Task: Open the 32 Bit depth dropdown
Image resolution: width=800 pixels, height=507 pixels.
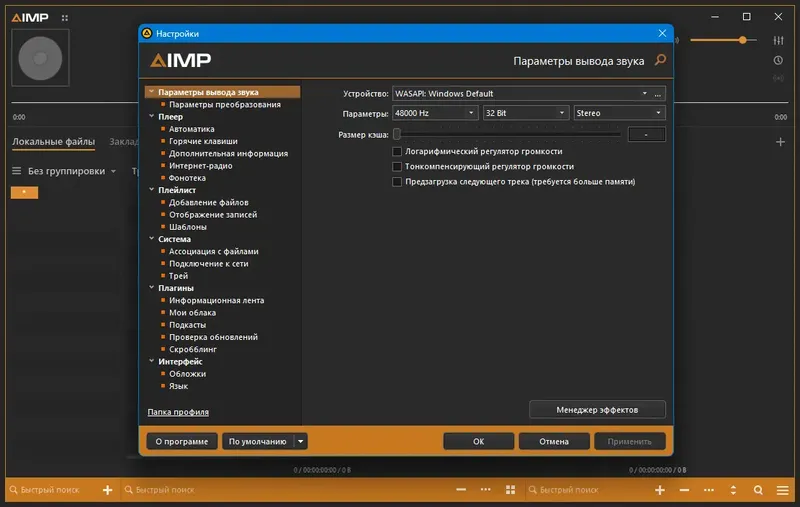Action: (526, 113)
